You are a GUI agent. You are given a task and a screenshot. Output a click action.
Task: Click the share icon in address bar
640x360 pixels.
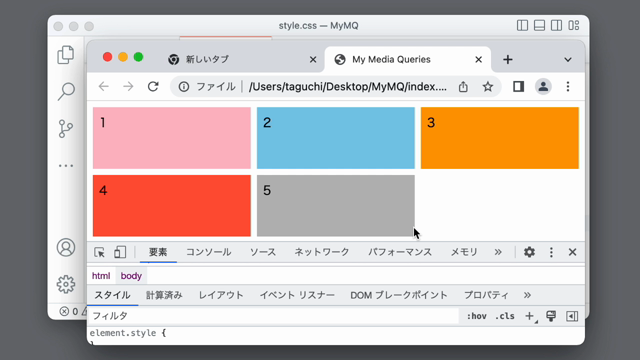point(463,87)
